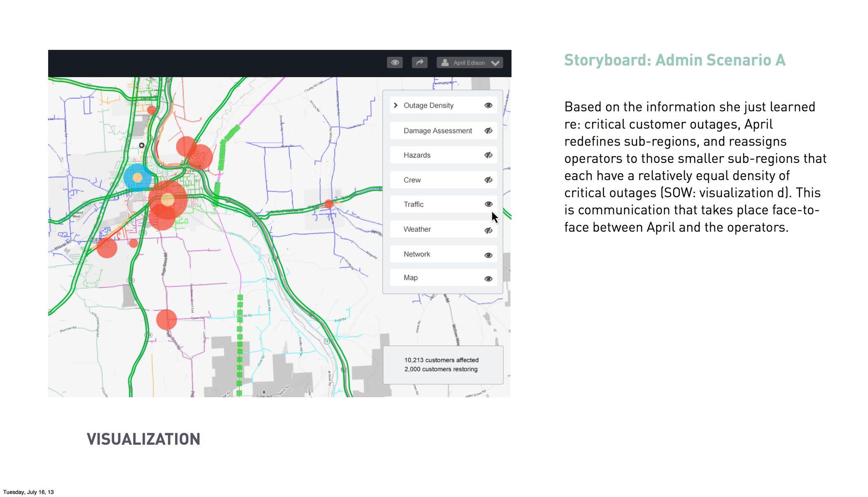Click the VISUALIZATION heading text
868x497 pixels.
(143, 439)
